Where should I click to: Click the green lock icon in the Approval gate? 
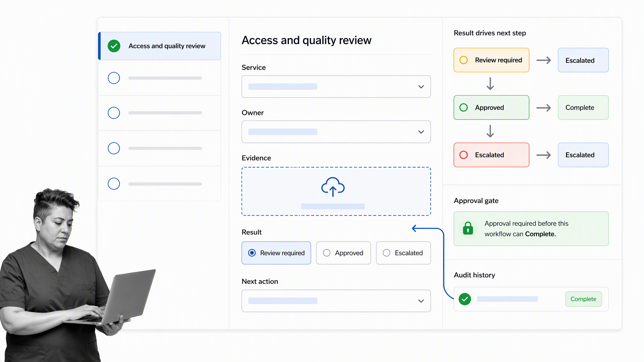click(468, 228)
